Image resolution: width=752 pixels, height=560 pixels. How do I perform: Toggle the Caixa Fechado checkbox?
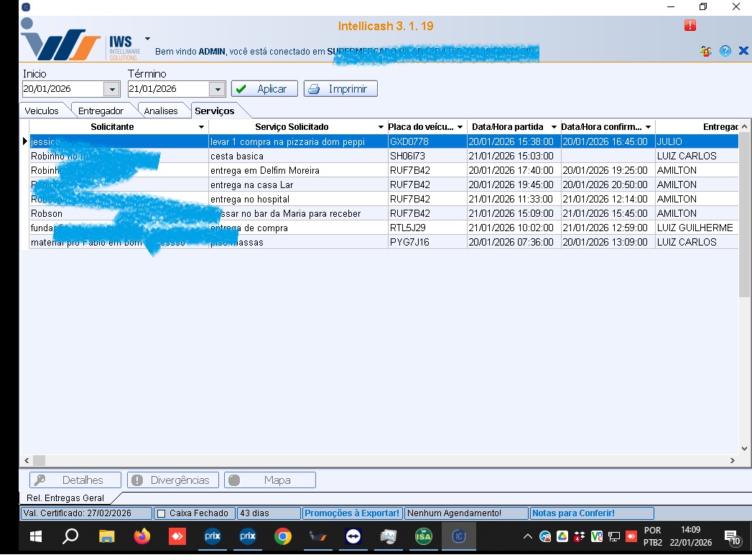(162, 513)
